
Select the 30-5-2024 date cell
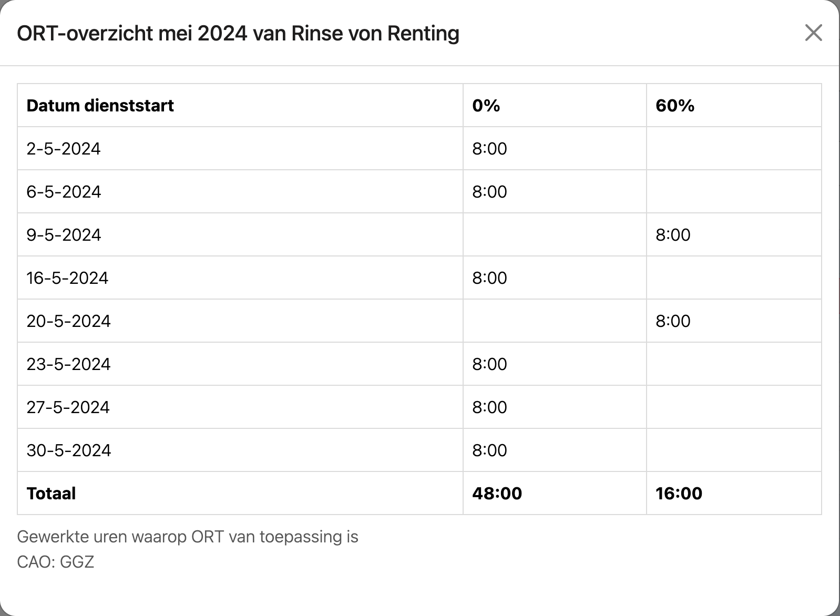[x=68, y=450]
